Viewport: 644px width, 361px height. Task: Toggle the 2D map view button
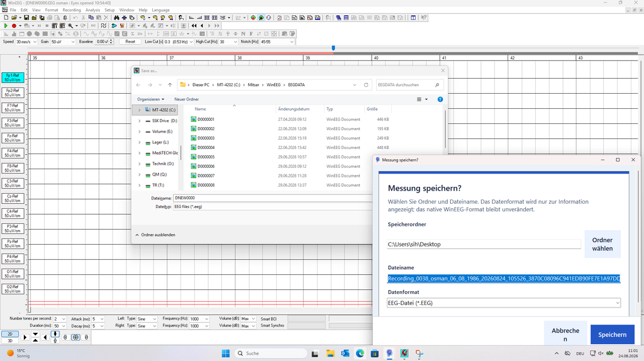tap(10, 334)
